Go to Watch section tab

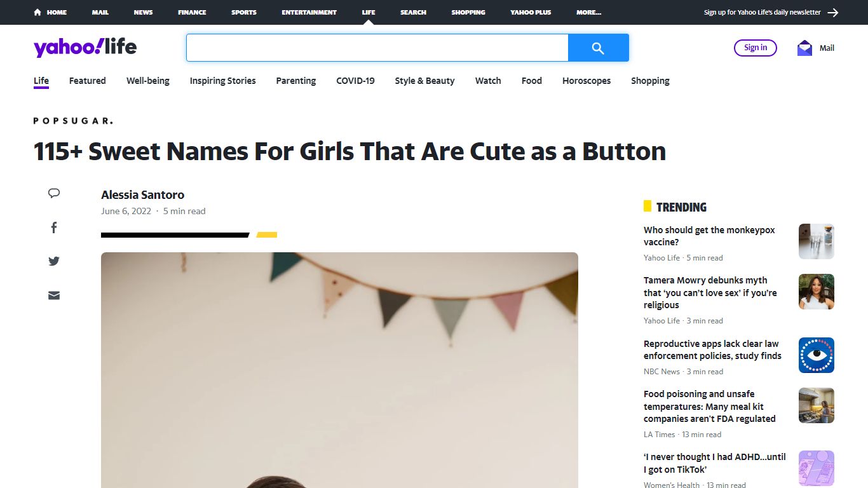click(488, 81)
